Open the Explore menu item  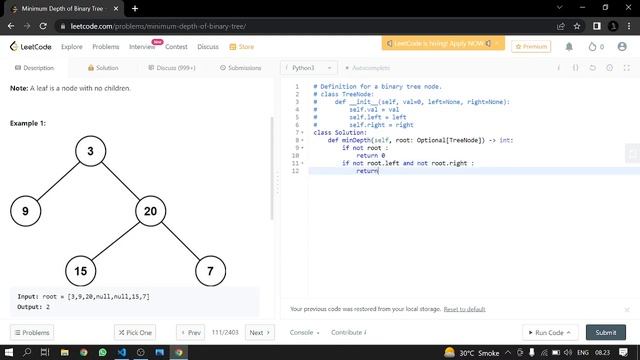(x=72, y=47)
